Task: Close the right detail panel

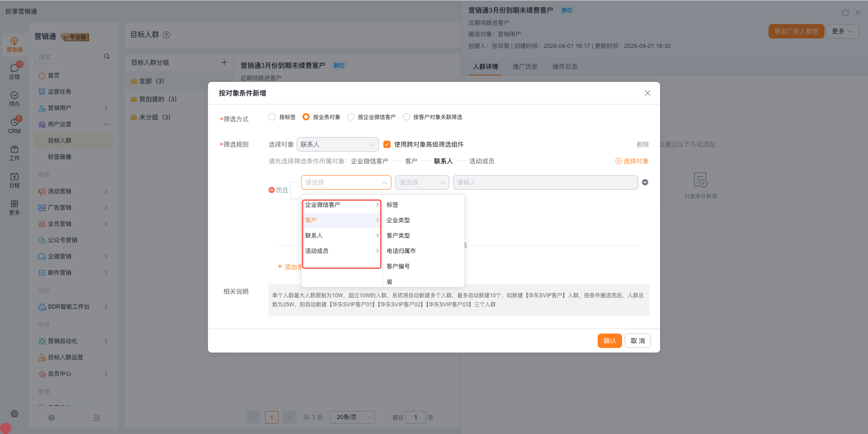Action: (858, 13)
